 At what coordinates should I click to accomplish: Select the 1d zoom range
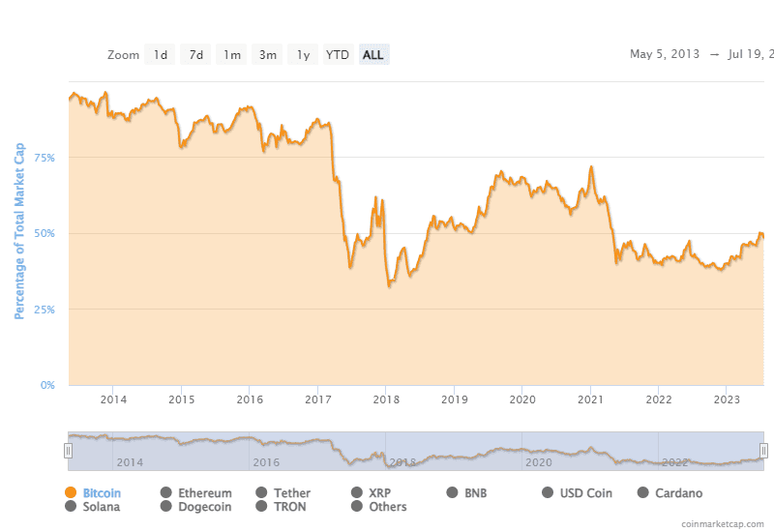click(160, 55)
